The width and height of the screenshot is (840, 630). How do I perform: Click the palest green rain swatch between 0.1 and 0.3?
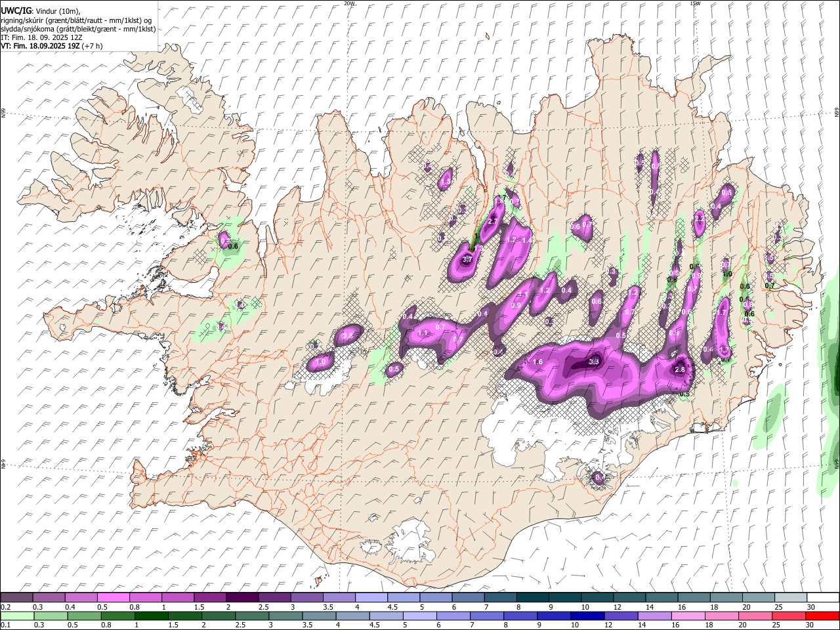17,616
